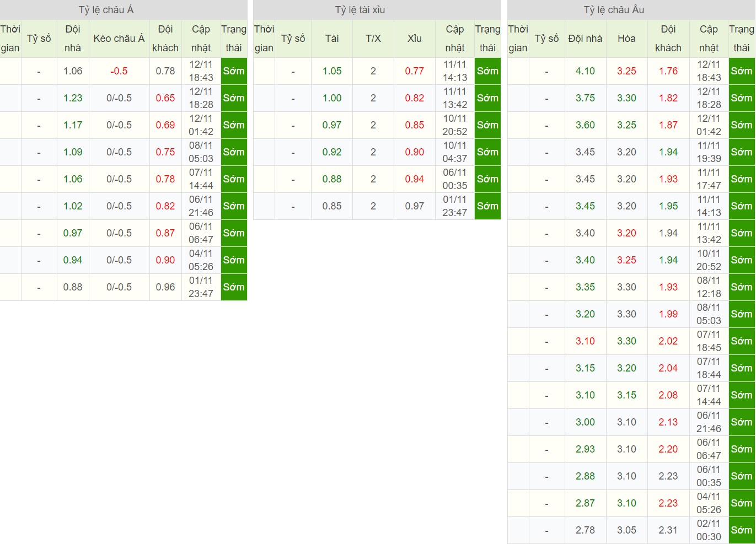Click away odds 1.87 in European table
The width and height of the screenshot is (756, 544).
668,125
